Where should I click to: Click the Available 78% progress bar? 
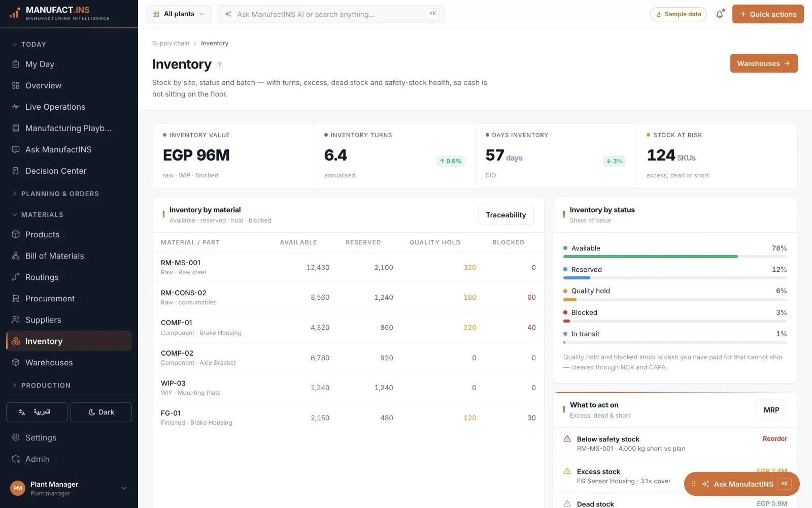(675, 257)
